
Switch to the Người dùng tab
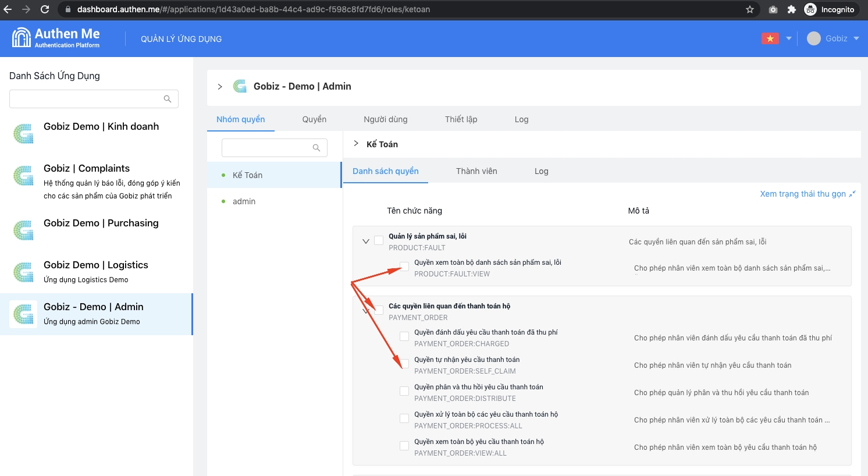click(x=385, y=119)
